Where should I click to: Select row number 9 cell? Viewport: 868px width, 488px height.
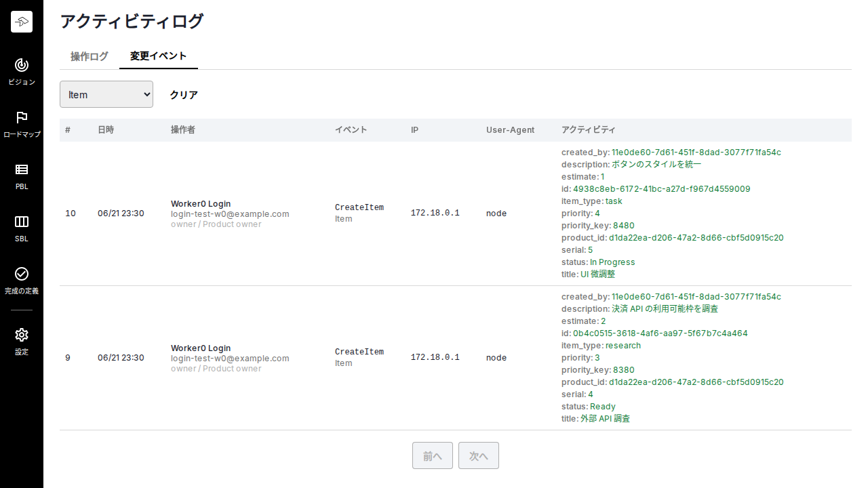pos(68,358)
